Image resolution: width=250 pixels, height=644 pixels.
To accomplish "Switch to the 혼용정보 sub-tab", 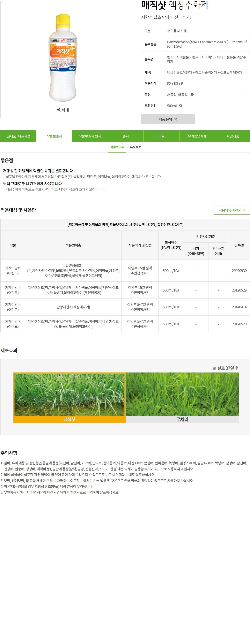I will point(135,147).
